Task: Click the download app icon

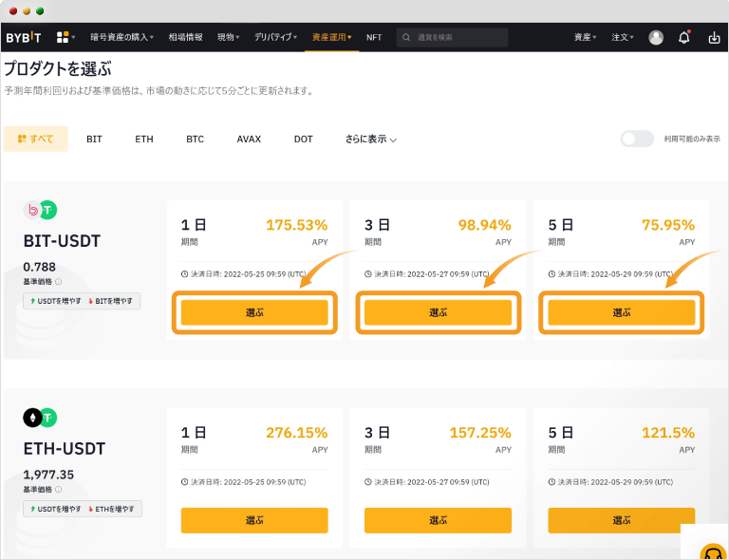Action: [714, 37]
